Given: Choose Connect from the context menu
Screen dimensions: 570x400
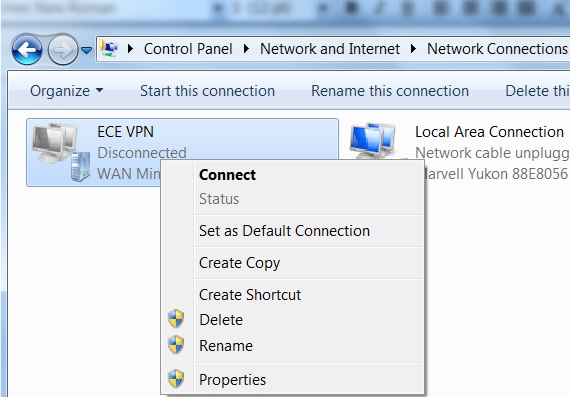Looking at the screenshot, I should click(x=227, y=175).
